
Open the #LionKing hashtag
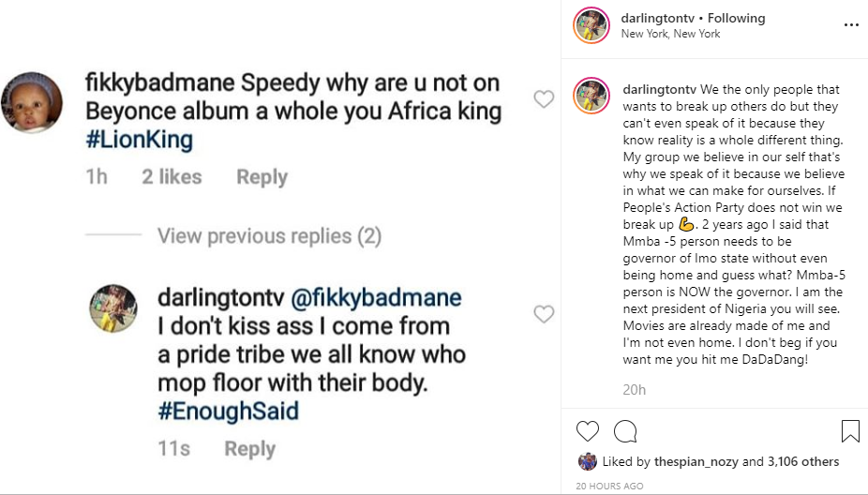[139, 141]
